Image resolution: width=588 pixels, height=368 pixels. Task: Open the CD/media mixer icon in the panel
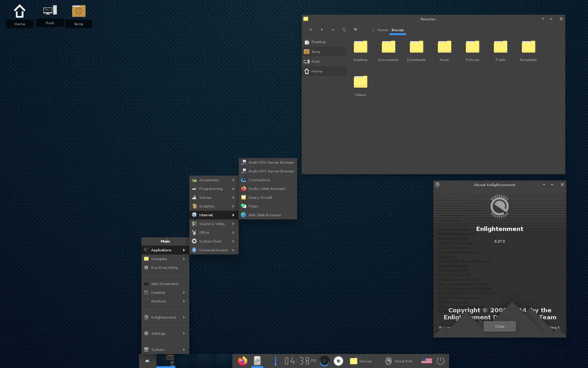coord(338,361)
